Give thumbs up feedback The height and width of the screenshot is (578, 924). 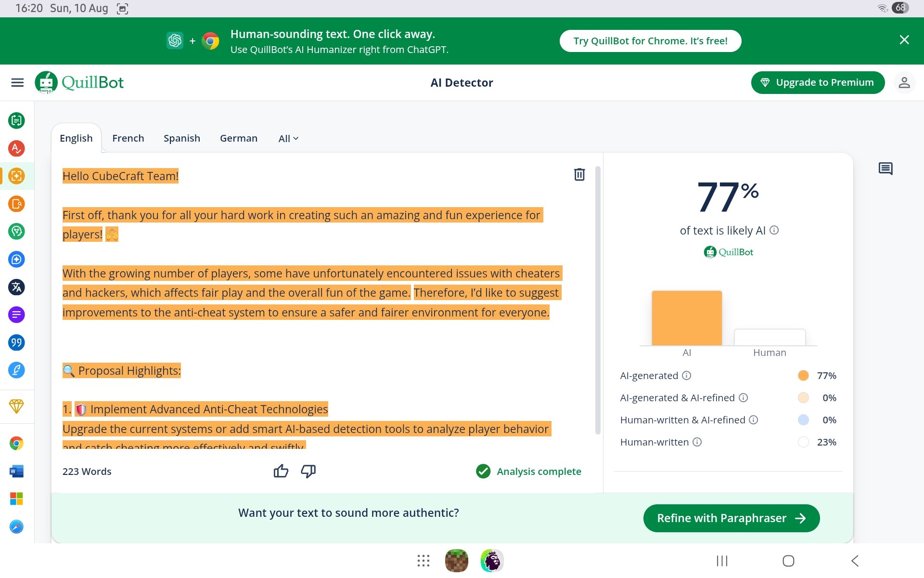click(281, 471)
